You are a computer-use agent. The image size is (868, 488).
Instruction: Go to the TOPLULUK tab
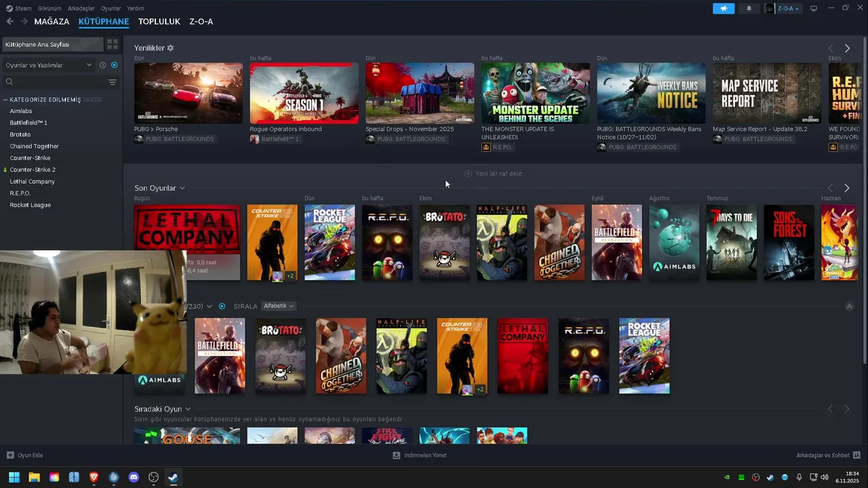[x=159, y=22]
